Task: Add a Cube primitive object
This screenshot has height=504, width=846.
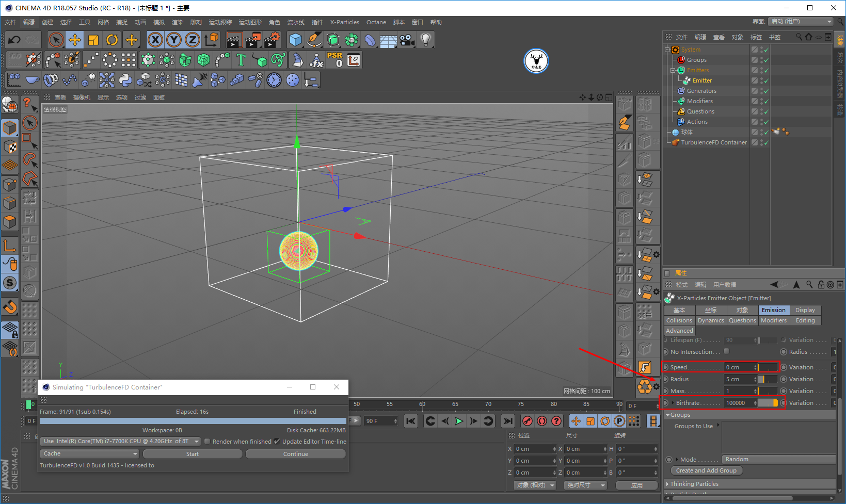Action: (296, 40)
